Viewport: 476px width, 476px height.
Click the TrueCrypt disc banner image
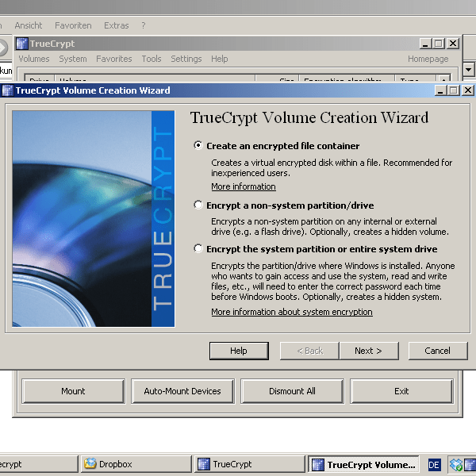click(94, 219)
